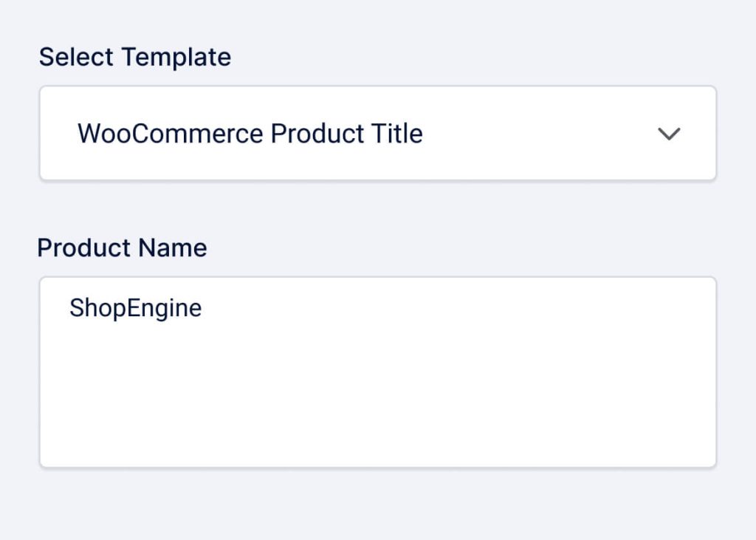Click the word Product in the Product Name label
Screen dimensions: 756x540
click(84, 247)
